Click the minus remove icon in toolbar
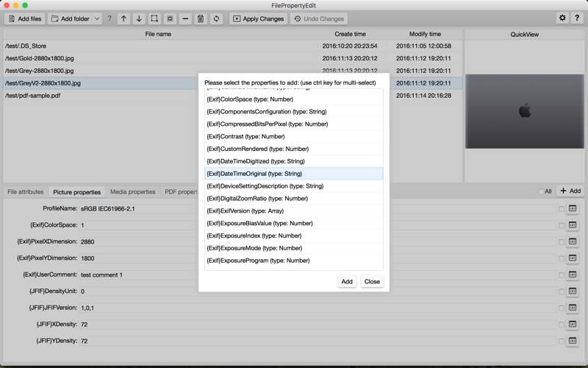588x368 pixels. pyautogui.click(x=185, y=19)
